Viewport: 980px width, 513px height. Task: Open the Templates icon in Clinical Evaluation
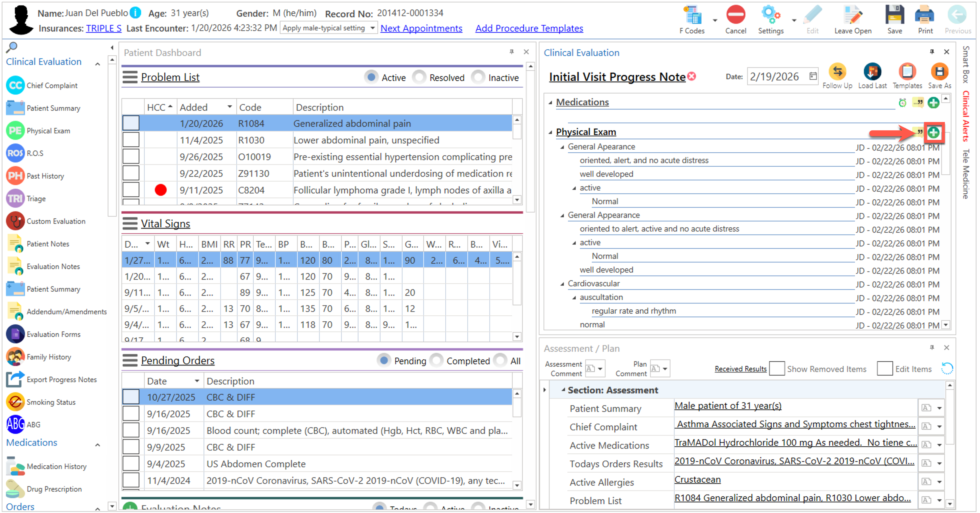pos(907,72)
